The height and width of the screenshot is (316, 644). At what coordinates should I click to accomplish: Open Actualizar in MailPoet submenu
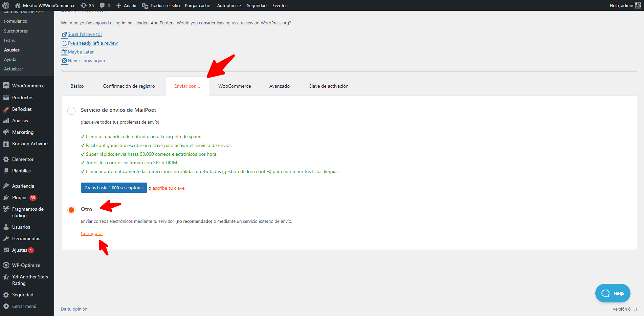click(14, 69)
